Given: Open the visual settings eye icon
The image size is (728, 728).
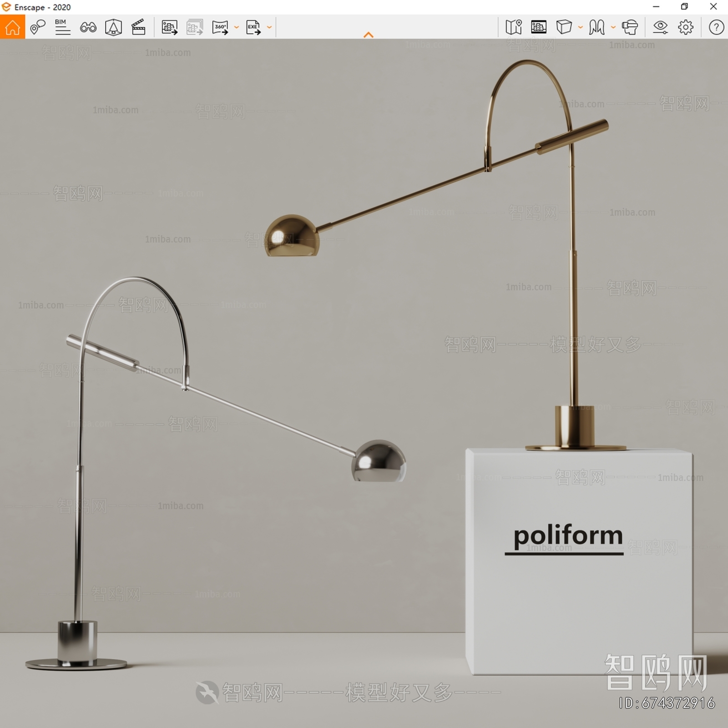Looking at the screenshot, I should [x=660, y=27].
